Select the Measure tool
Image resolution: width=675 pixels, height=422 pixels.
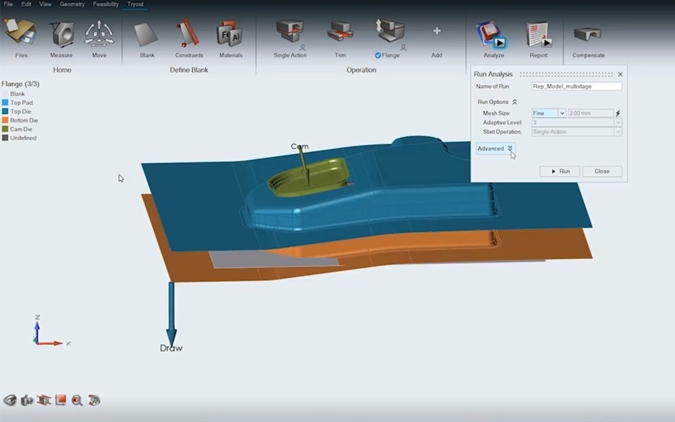tap(61, 35)
